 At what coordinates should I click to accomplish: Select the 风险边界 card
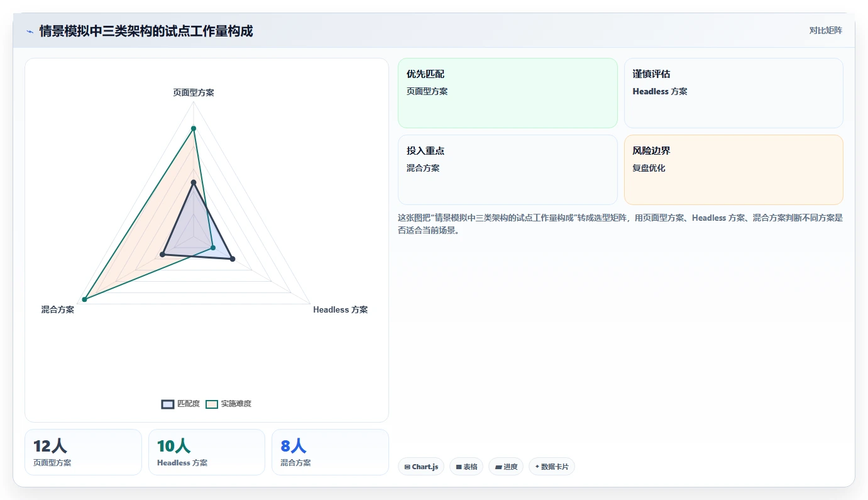733,170
